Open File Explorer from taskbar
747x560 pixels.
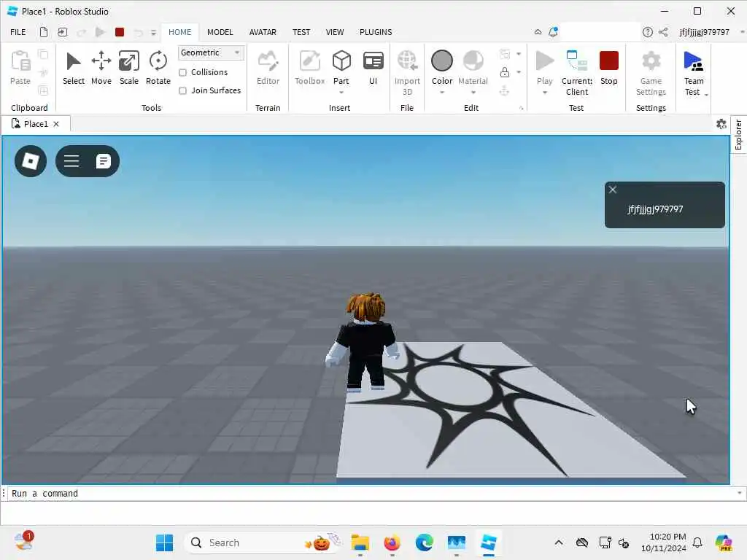point(360,542)
